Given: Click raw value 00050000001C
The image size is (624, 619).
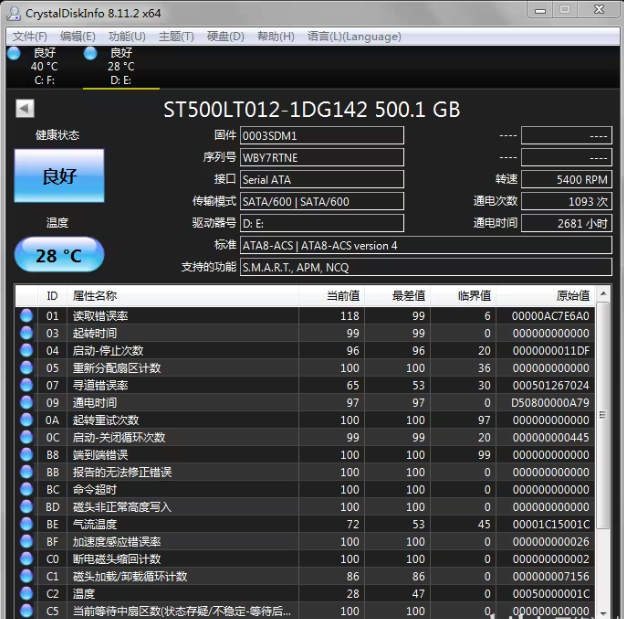Looking at the screenshot, I should click(x=551, y=594).
